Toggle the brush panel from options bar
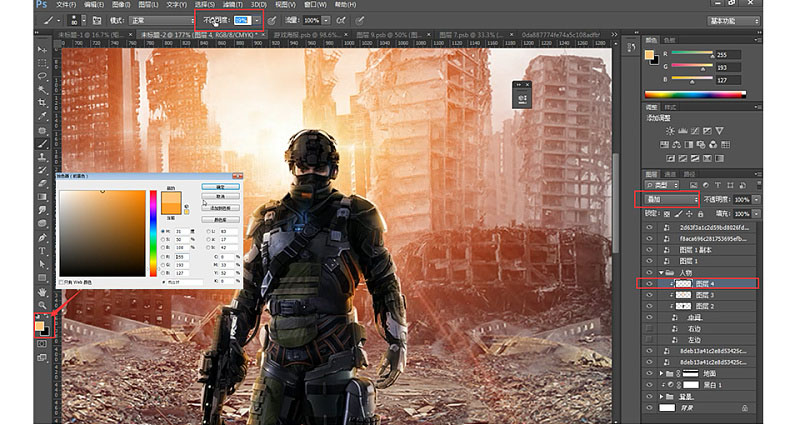The image size is (800, 425). (96, 20)
